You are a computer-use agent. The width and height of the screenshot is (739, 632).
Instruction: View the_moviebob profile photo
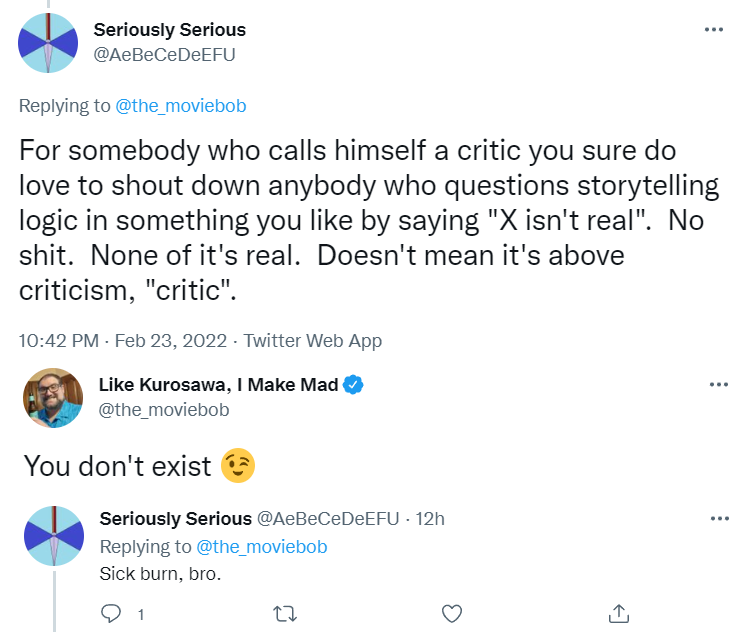pos(53,398)
